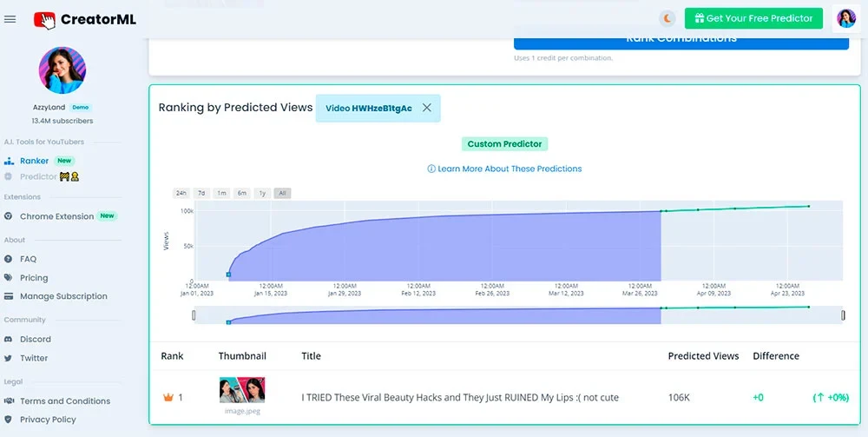Click the Custom Predictor badge
The width and height of the screenshot is (868, 437).
click(x=504, y=144)
